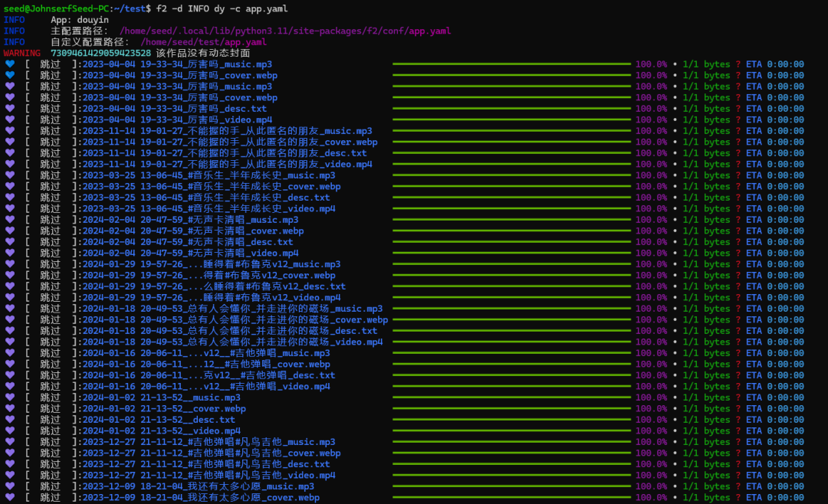The width and height of the screenshot is (828, 504).
Task: Select file 2024-01-02 21-13-52__desc.txt
Action: coord(159,420)
